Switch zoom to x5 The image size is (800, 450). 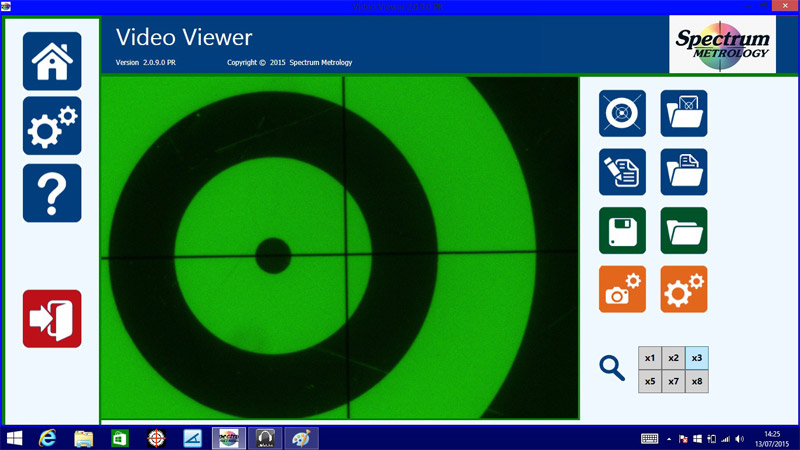coord(649,382)
